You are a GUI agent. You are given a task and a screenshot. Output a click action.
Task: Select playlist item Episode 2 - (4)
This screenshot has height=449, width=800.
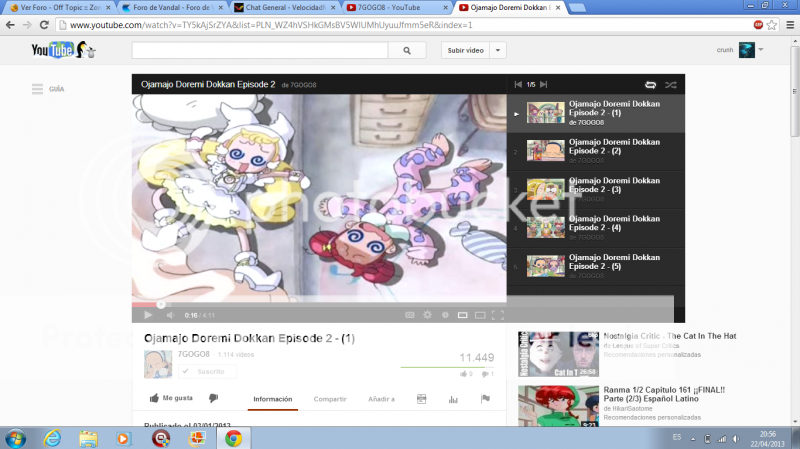(596, 228)
